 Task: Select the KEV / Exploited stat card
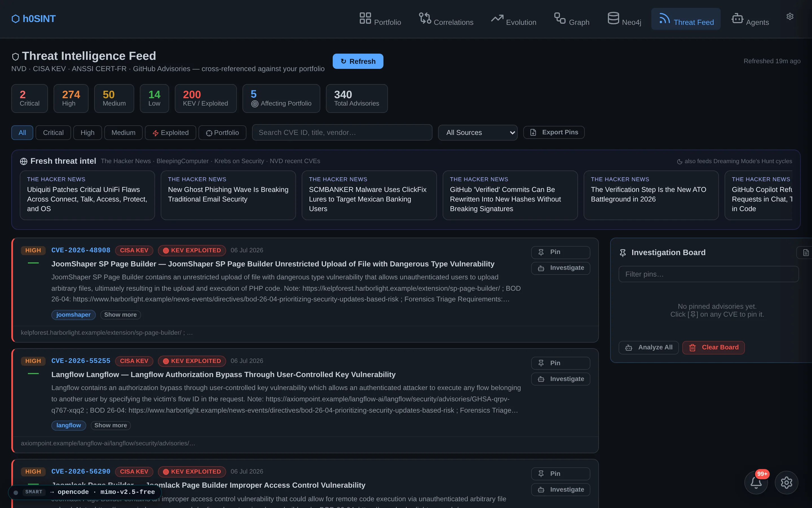[205, 98]
